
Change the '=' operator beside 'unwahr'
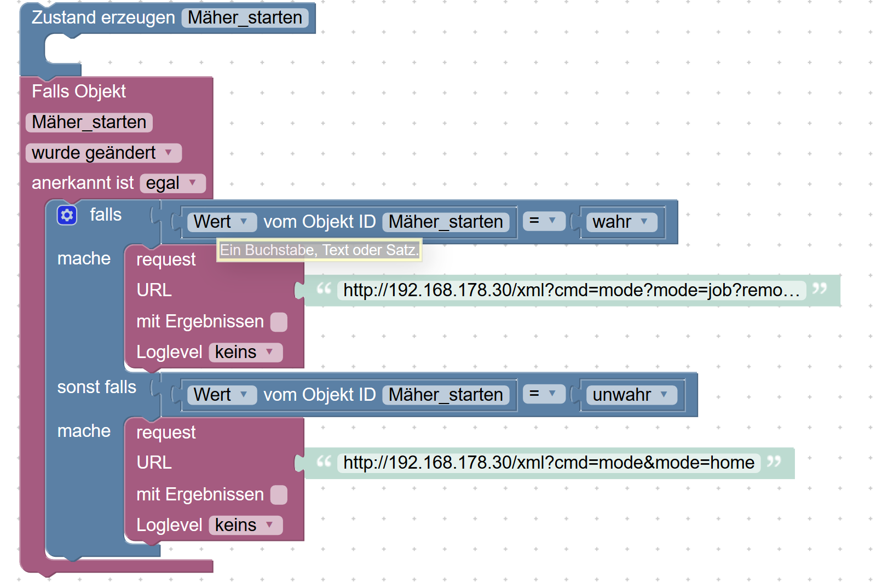pos(543,394)
